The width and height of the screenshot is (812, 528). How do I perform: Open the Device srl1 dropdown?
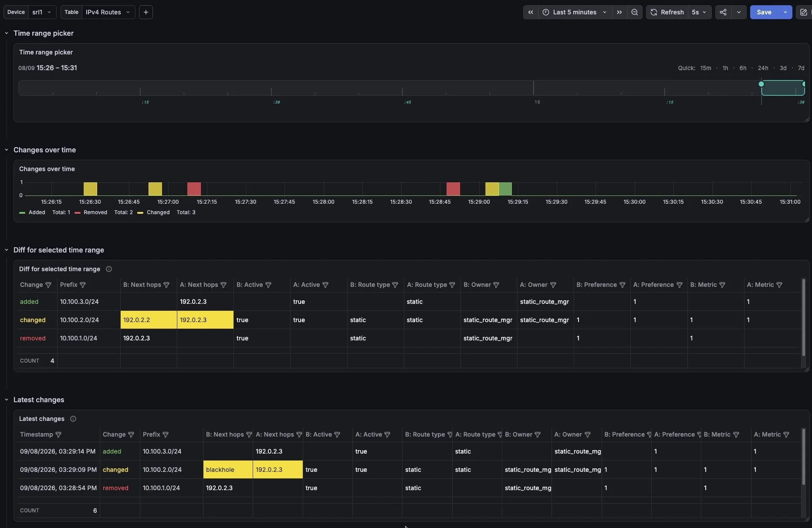(x=42, y=12)
